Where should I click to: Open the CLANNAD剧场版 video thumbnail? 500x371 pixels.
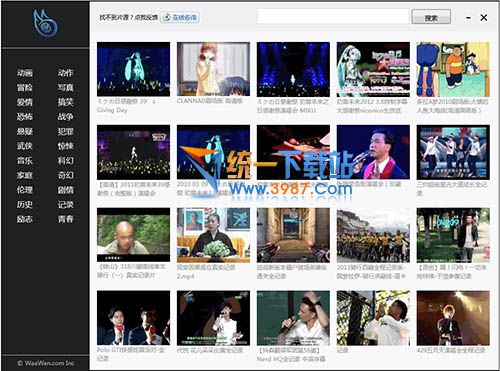point(213,69)
